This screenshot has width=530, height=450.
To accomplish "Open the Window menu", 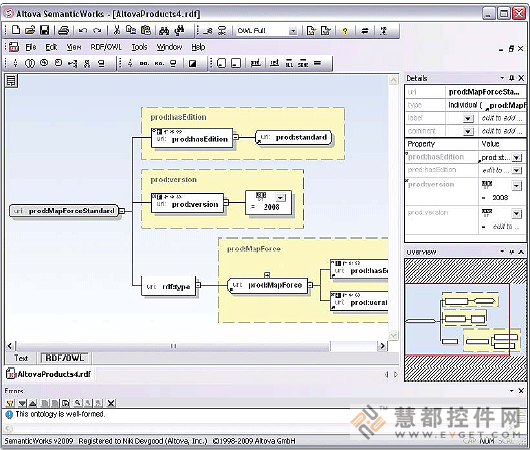I will (x=169, y=47).
